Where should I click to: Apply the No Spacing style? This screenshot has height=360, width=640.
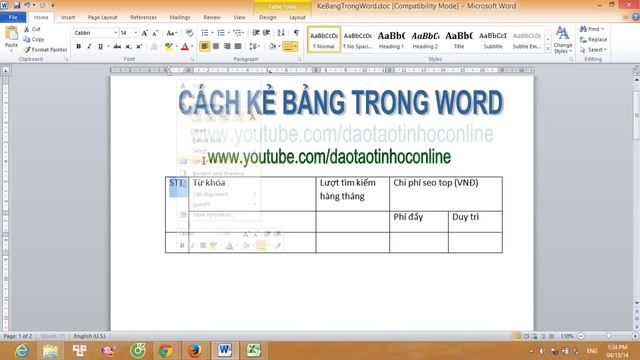click(x=358, y=40)
